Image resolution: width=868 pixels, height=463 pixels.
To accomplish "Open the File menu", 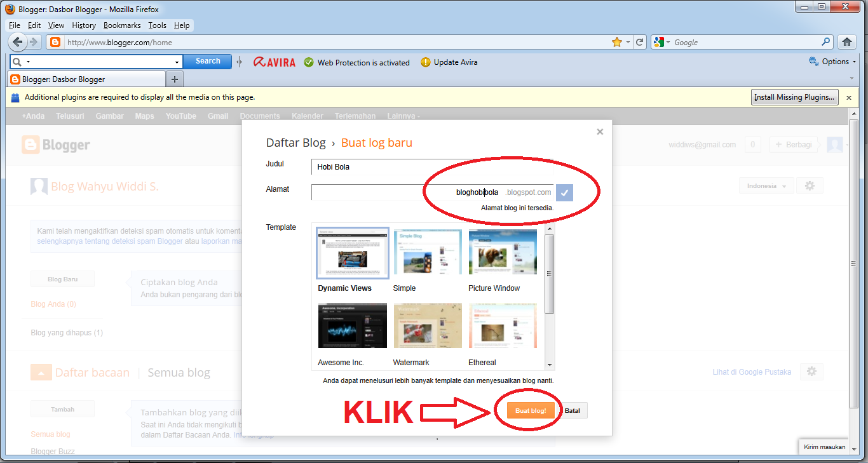I will [15, 25].
